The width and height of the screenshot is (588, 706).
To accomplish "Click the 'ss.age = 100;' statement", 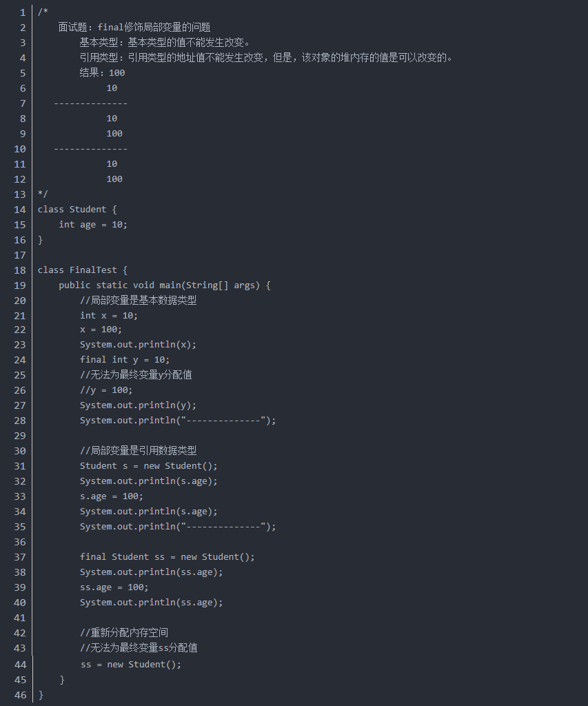I will click(114, 587).
